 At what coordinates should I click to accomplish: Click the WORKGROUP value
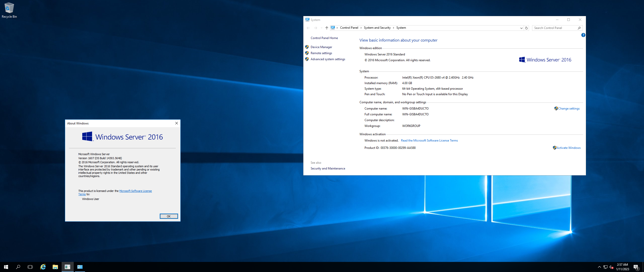tap(411, 126)
